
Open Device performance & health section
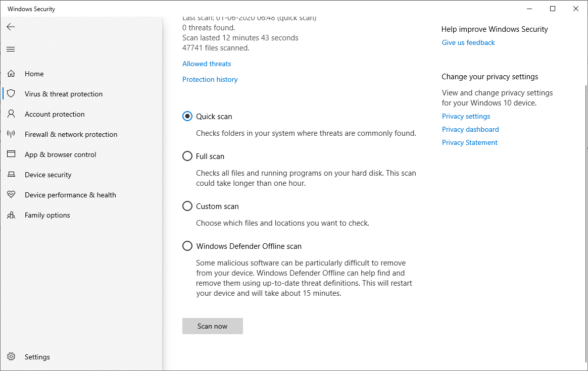coord(81,195)
